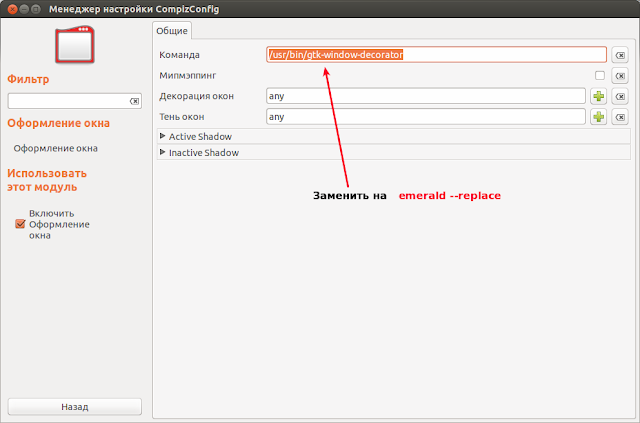Click the Использовать этот модуль heading
Viewport: 640px width, 423px height.
click(x=47, y=180)
